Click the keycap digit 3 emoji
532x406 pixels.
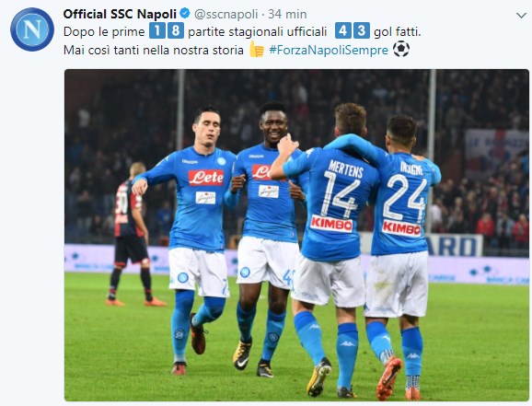pyautogui.click(x=362, y=30)
